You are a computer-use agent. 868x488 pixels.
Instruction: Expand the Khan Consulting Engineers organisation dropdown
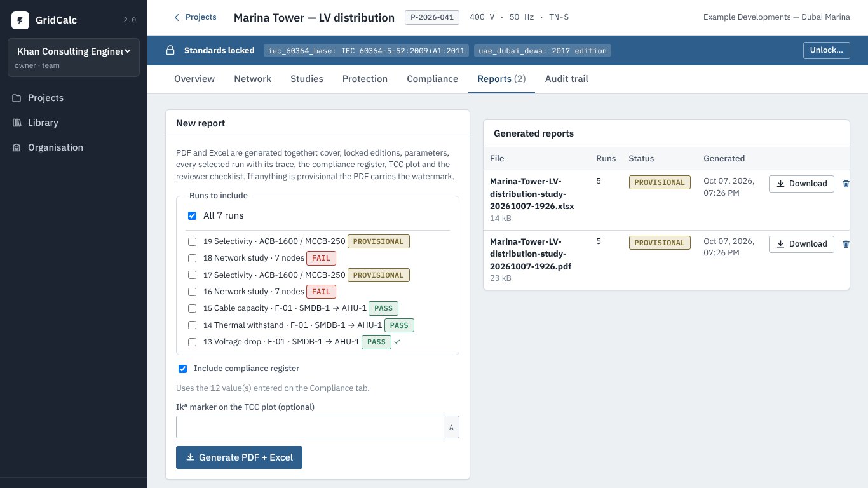coord(74,51)
